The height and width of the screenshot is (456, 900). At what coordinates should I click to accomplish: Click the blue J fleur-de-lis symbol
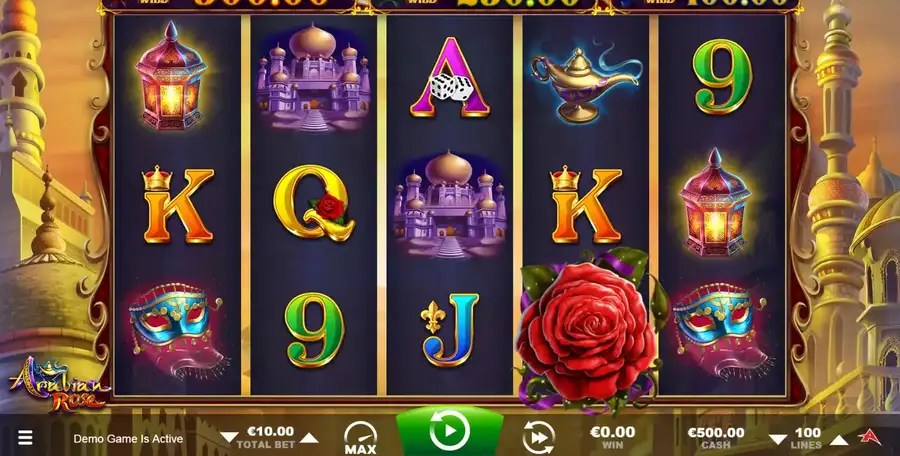(x=449, y=330)
